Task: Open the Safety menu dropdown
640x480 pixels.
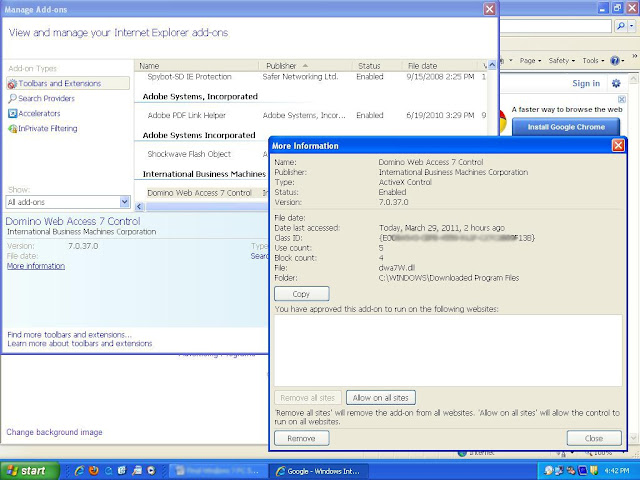Action: click(x=562, y=60)
